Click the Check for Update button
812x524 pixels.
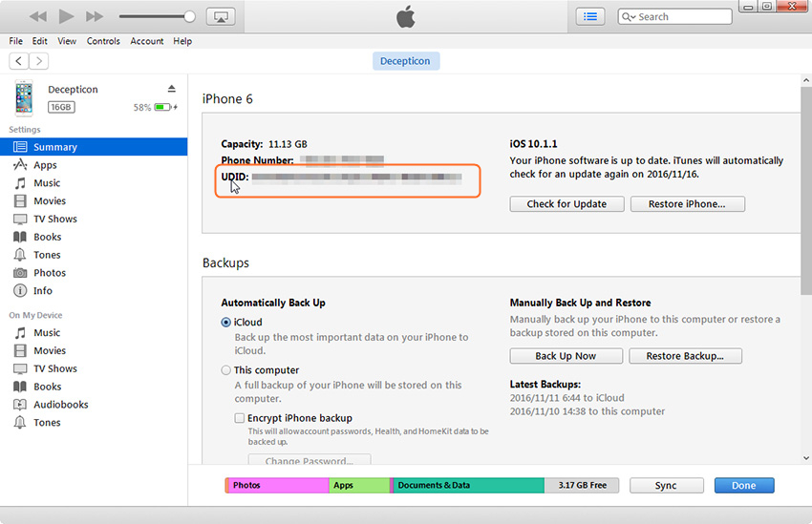(566, 204)
